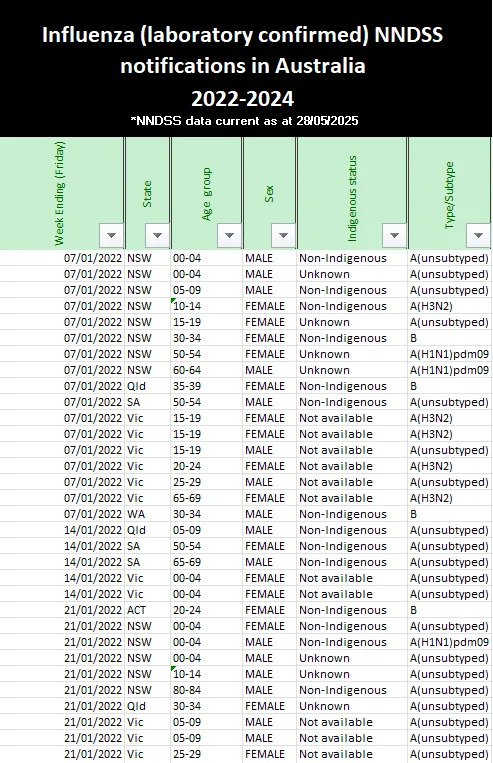Click A(H1N1)pdm09 in the 21/01/2022 NSW row

[x=449, y=642]
